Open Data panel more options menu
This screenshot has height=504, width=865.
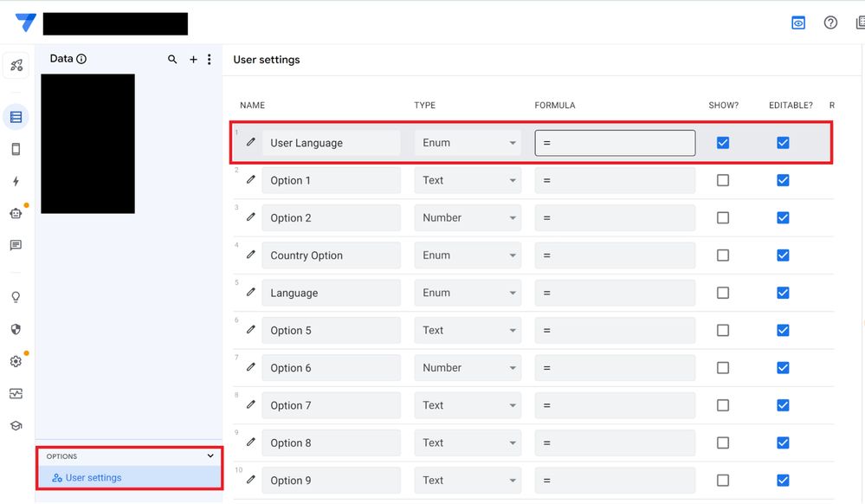pyautogui.click(x=209, y=59)
